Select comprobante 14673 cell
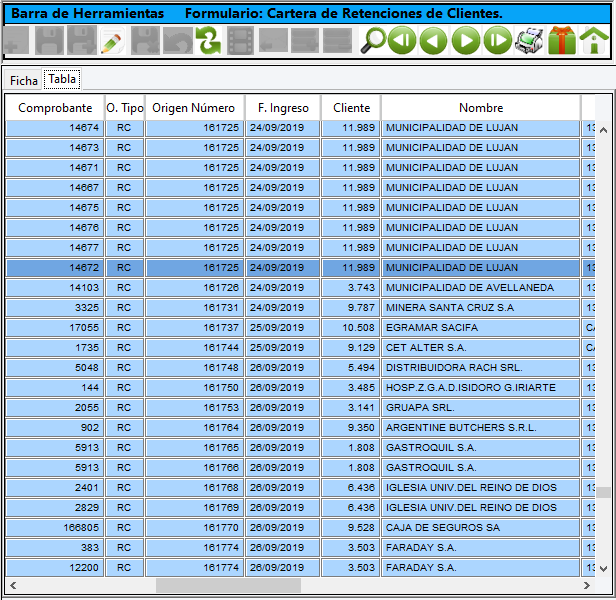Screen dimensions: 616x600 click(x=55, y=148)
